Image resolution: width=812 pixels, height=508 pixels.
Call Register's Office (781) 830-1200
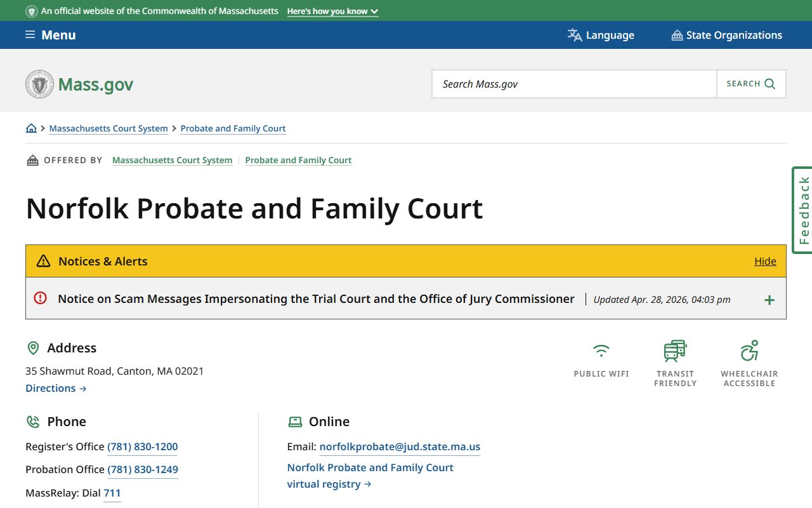[143, 446]
